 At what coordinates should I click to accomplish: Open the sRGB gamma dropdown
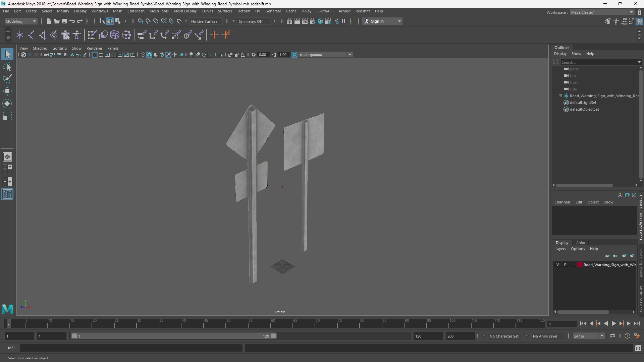coord(325,55)
